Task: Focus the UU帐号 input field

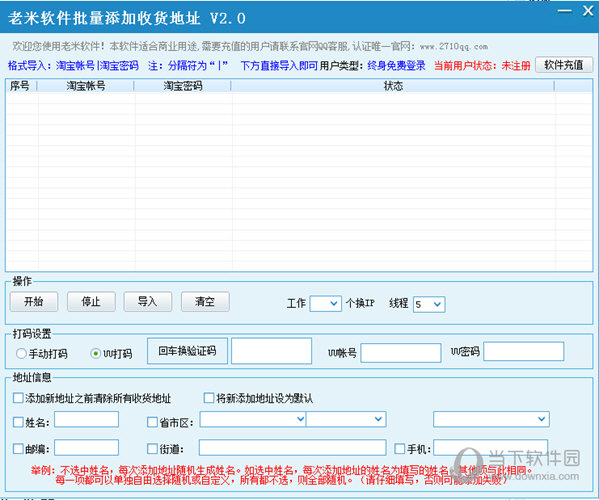Action: click(401, 353)
